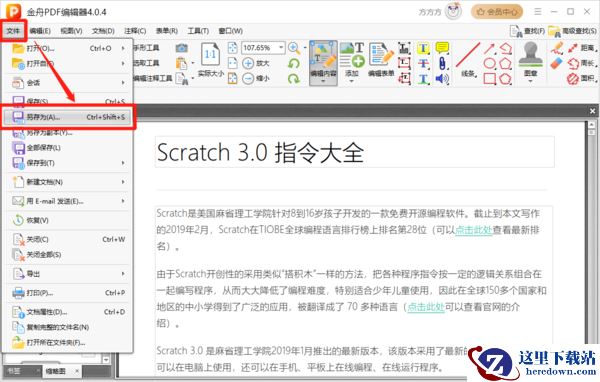Select the red rectangle shape tool
Screen dimensions: 600x382
tap(489, 79)
